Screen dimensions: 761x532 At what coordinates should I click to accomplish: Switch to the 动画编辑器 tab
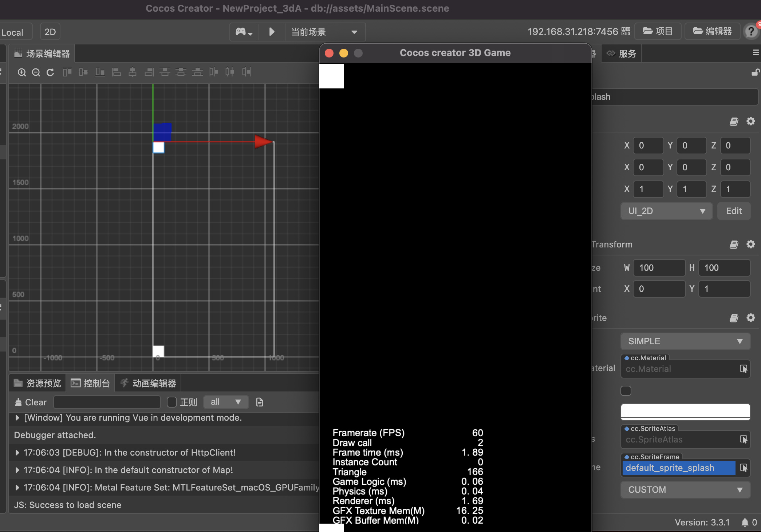tap(149, 383)
